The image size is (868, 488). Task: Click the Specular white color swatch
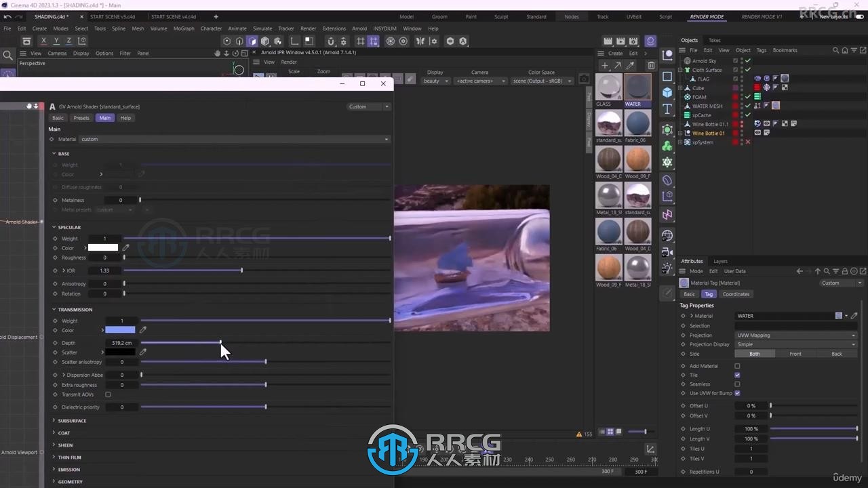click(x=103, y=248)
